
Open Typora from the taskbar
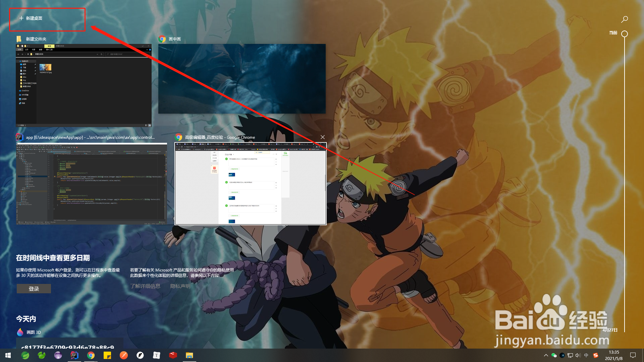click(x=157, y=355)
